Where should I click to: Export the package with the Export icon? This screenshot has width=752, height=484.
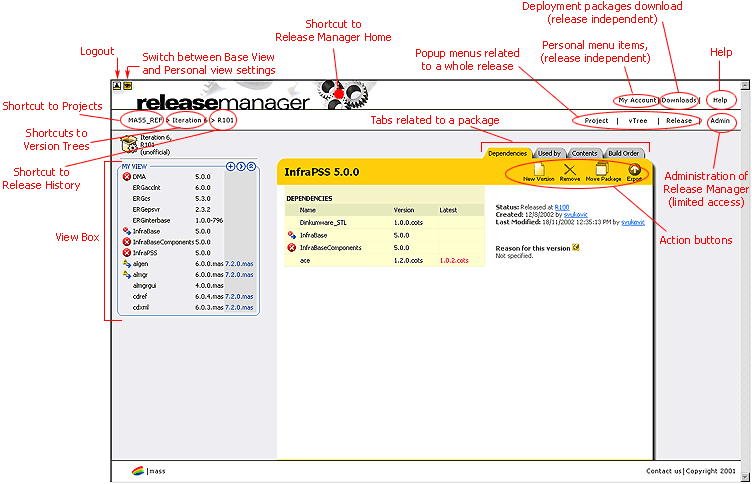[634, 171]
